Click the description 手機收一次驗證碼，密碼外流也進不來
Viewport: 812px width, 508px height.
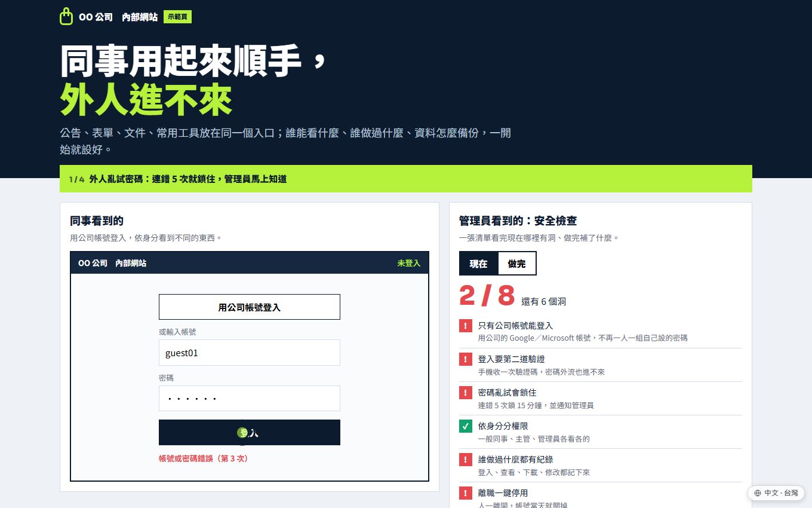click(x=542, y=372)
